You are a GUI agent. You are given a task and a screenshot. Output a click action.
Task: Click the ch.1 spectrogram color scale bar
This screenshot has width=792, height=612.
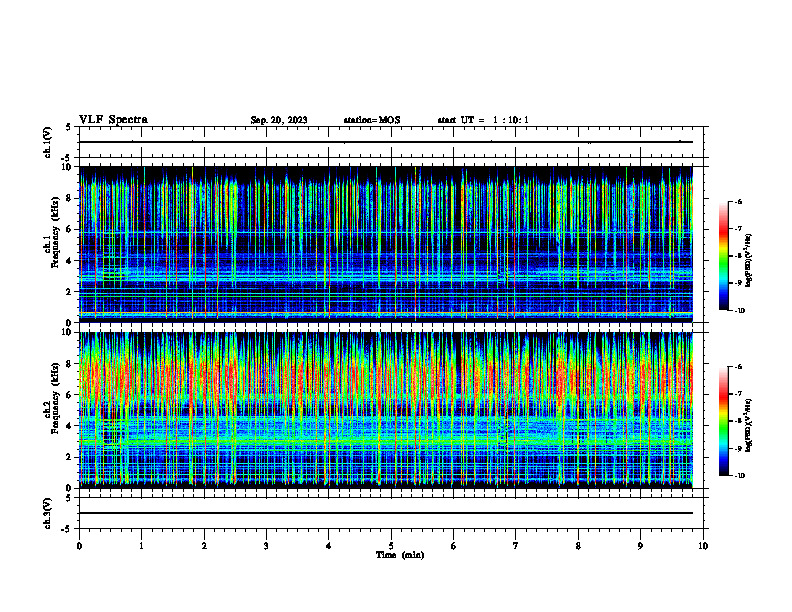pyautogui.click(x=723, y=256)
